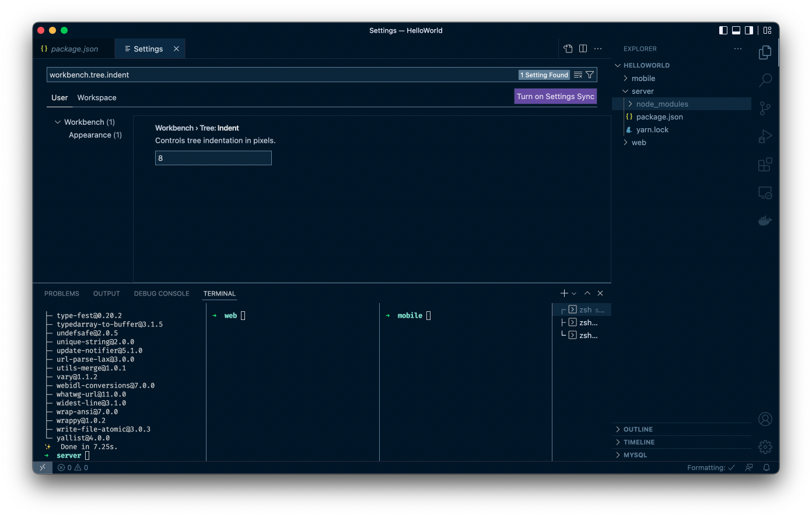Screen dimensions: 812x517
Task: Split the editor to the right
Action: click(583, 49)
